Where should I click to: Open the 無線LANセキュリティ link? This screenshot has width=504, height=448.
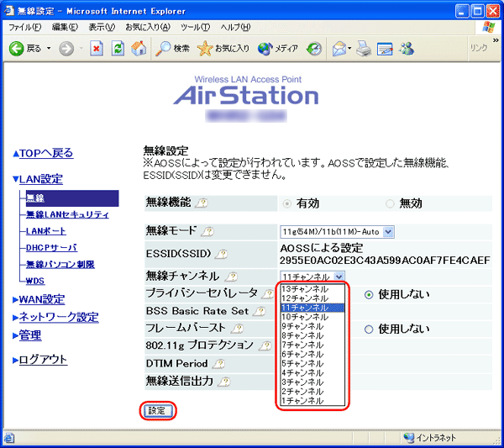pos(67,214)
